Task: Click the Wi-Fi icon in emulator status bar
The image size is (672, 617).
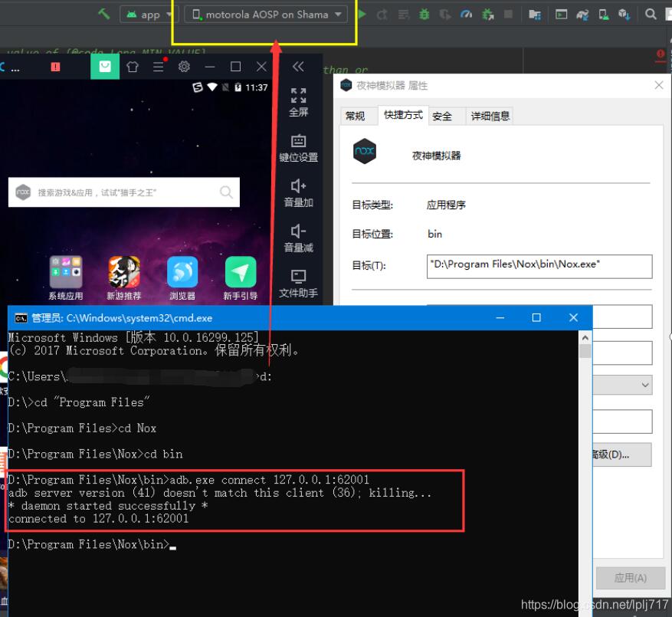Action: point(212,87)
